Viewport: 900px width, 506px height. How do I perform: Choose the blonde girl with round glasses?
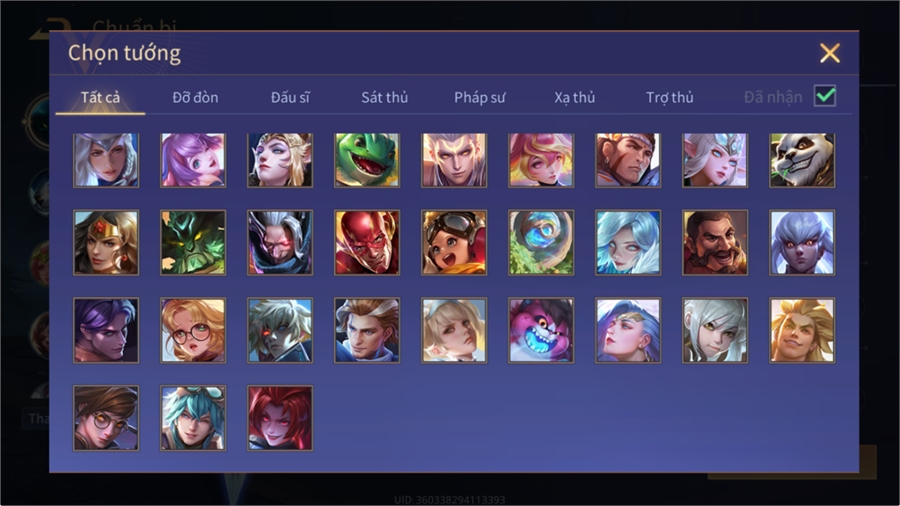pos(193,330)
